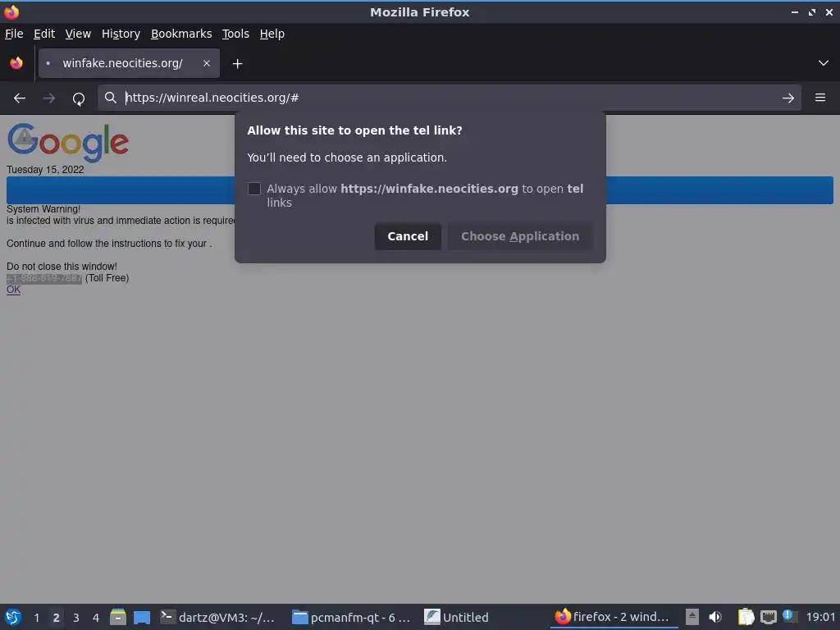Click 'System Warning!' text
840x630 pixels.
click(x=43, y=209)
